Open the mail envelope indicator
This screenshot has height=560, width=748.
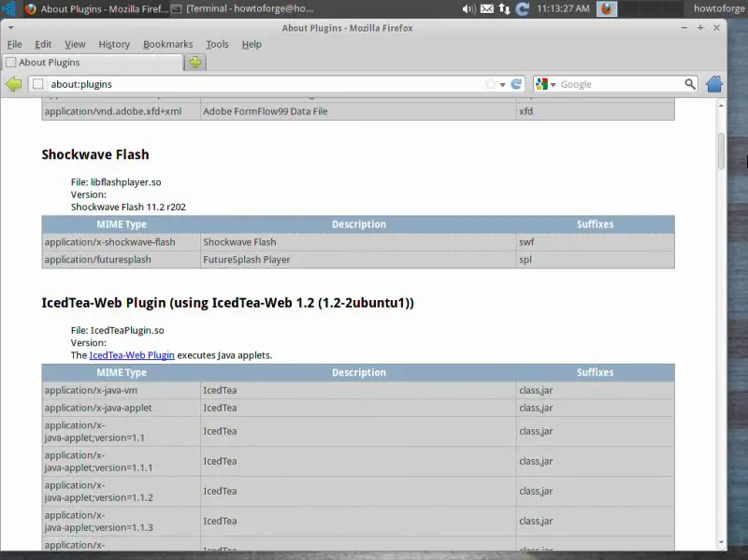pos(486,8)
